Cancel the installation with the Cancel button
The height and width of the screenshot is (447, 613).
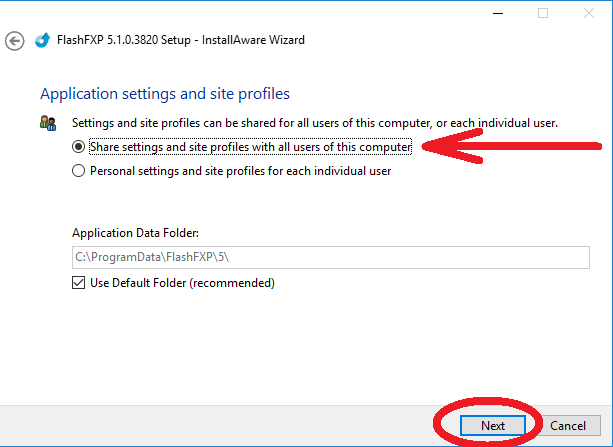[568, 425]
